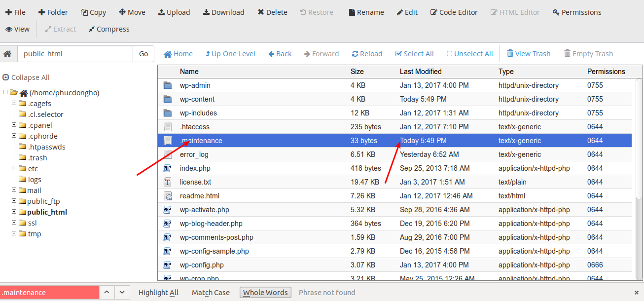The width and height of the screenshot is (644, 301).
Task: Choose Select All files
Action: coord(414,54)
